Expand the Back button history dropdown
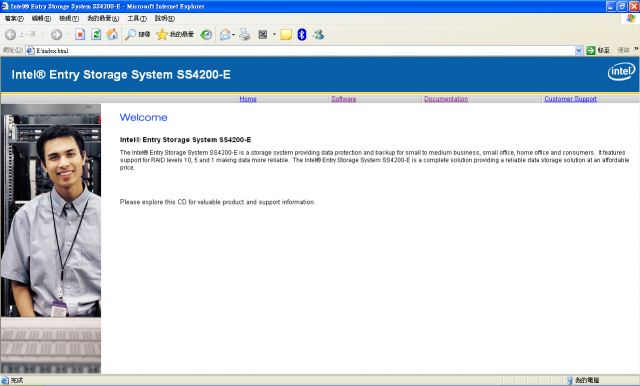This screenshot has height=386, width=640. click(42, 35)
